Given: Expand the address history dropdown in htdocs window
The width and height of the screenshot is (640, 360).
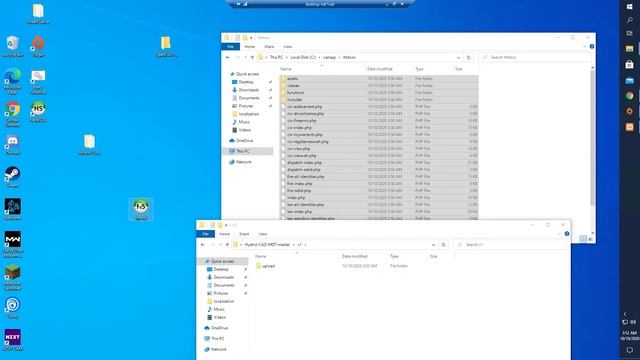Looking at the screenshot, I should [x=459, y=58].
